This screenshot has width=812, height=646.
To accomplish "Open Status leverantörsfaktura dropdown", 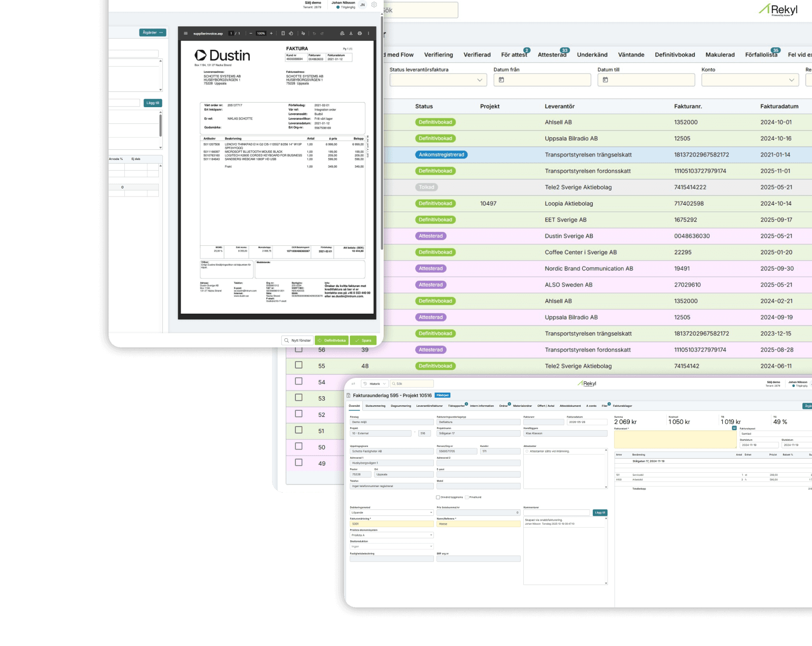I will 438,80.
